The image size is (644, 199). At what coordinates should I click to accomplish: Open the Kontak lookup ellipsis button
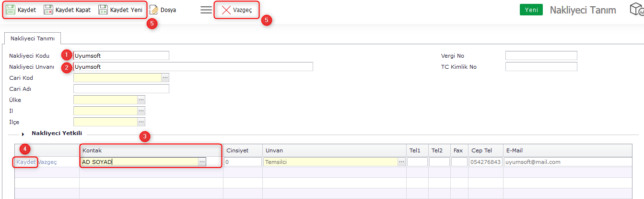coord(202,162)
